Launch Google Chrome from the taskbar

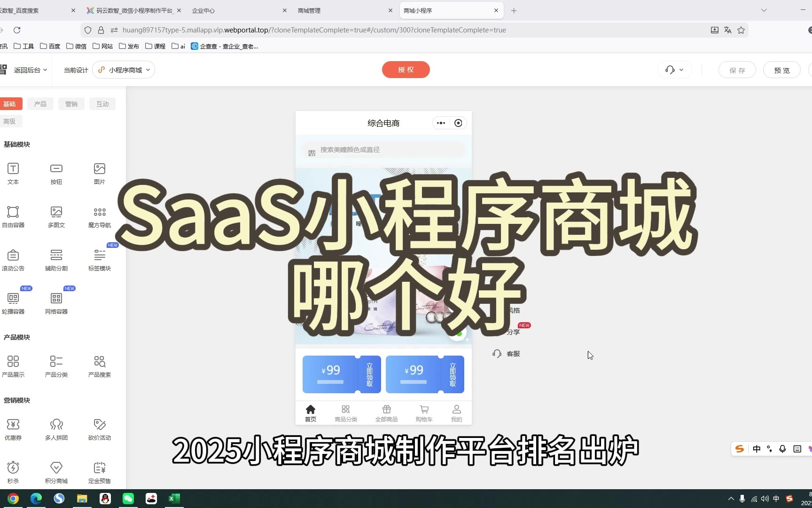[13, 499]
